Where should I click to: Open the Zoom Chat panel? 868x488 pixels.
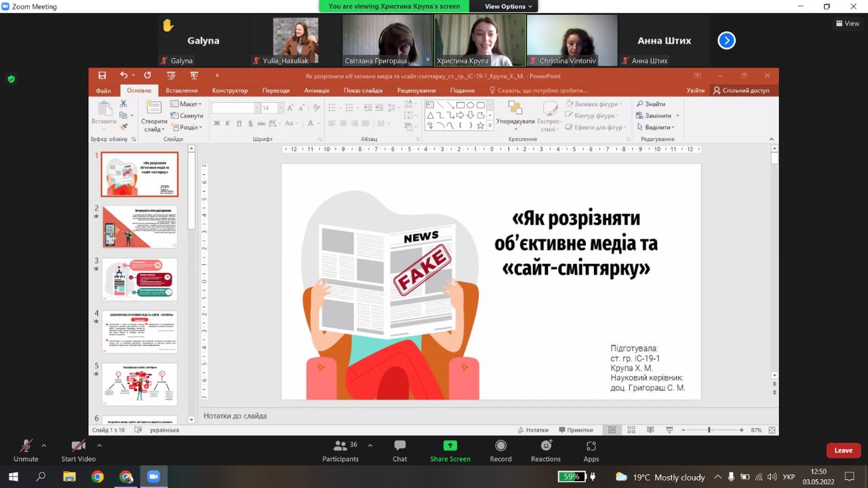(399, 451)
